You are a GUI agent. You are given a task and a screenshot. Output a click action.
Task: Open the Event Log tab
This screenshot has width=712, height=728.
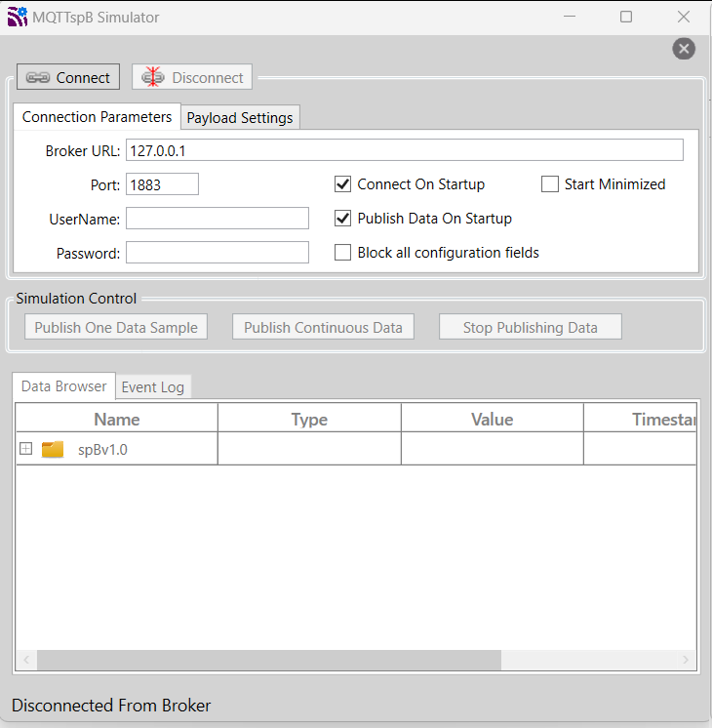click(x=152, y=386)
